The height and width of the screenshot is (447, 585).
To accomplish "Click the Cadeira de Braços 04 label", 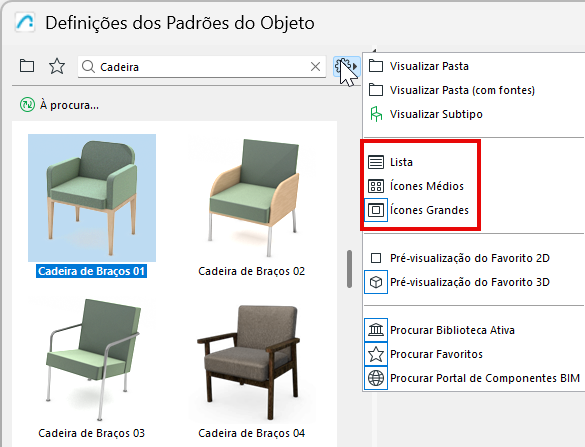I will click(x=251, y=433).
